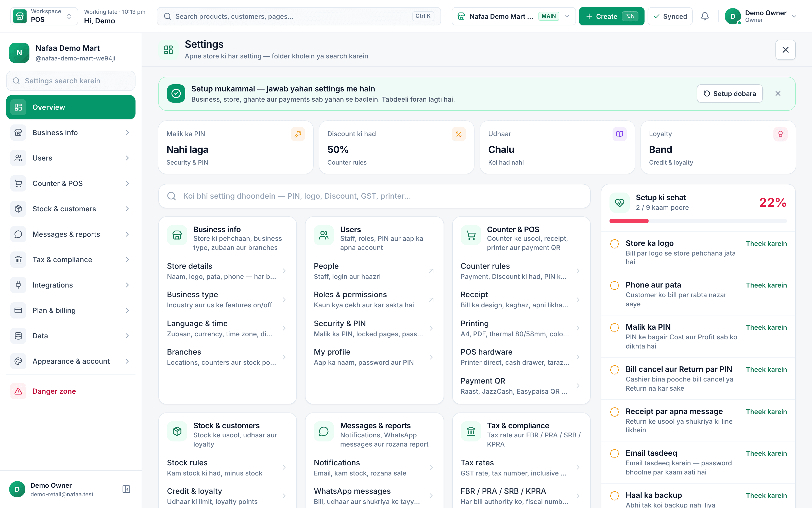Click the Setup ki sehat progress bar
This screenshot has width=812, height=508.
click(698, 221)
